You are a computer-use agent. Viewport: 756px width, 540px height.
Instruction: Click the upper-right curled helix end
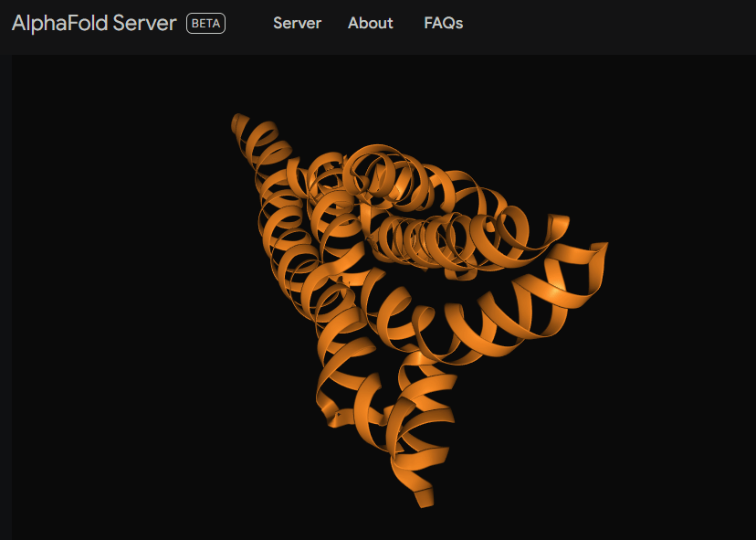pyautogui.click(x=557, y=225)
